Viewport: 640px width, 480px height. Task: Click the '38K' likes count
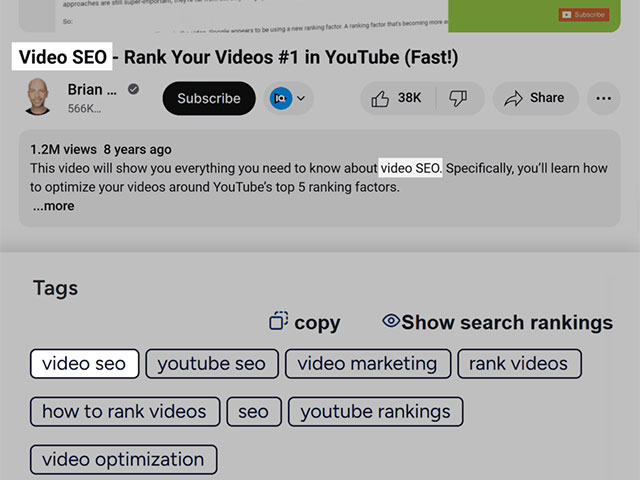tap(409, 98)
